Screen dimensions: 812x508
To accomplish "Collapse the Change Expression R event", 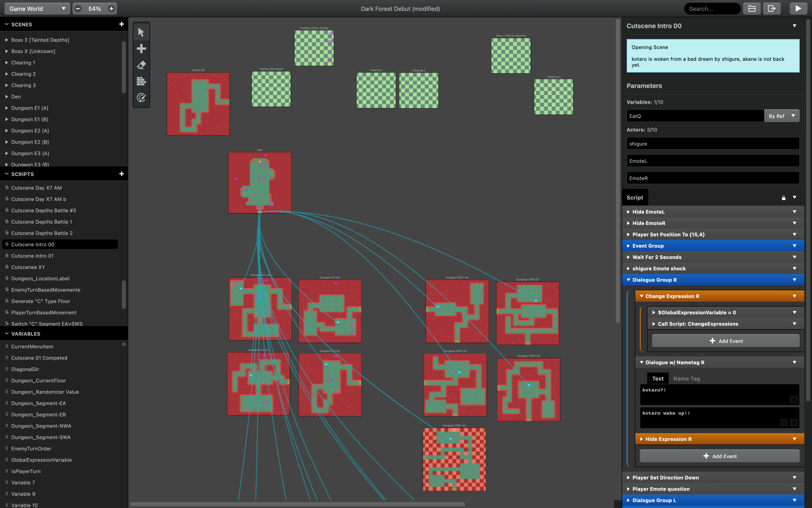I will 641,296.
